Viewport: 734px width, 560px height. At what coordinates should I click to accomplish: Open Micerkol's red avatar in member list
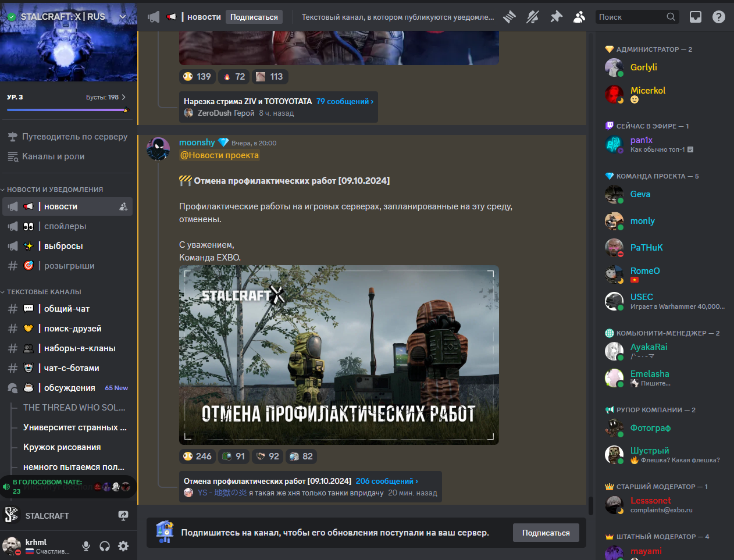coord(614,94)
